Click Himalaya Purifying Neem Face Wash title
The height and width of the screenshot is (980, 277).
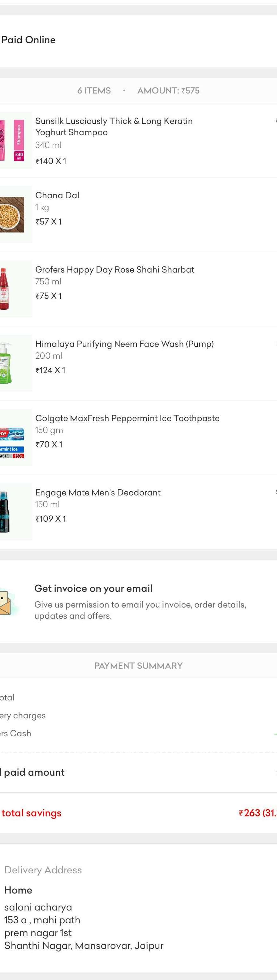coord(124,344)
